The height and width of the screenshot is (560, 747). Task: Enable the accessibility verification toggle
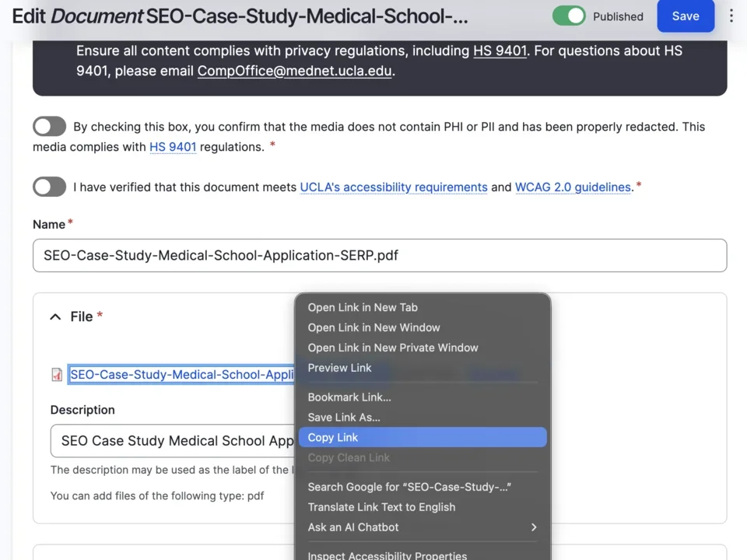(x=49, y=187)
